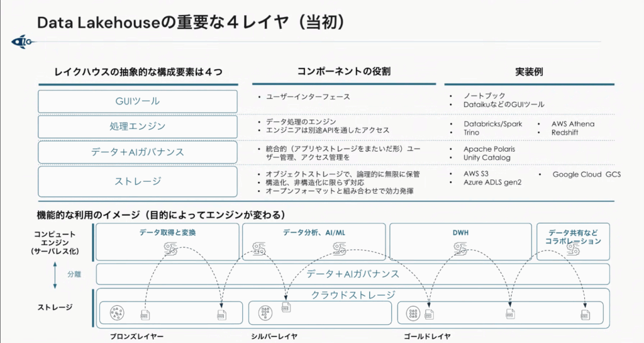Click the Databricks/Spark bullet
Image resolution: width=644 pixels, height=343 pixels.
click(493, 123)
